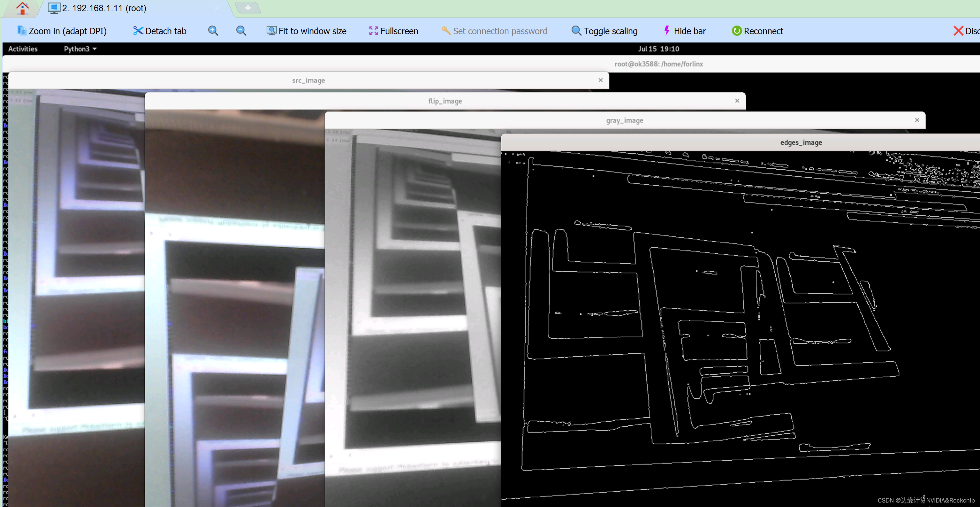Hide the toolbar with Hide bar
The height and width of the screenshot is (507, 980).
(x=684, y=31)
